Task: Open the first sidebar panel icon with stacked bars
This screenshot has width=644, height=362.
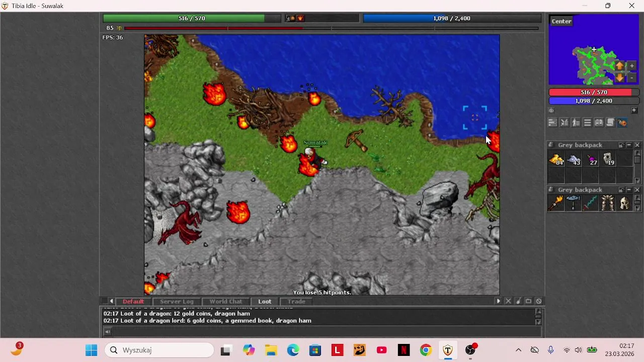Action: (x=552, y=123)
